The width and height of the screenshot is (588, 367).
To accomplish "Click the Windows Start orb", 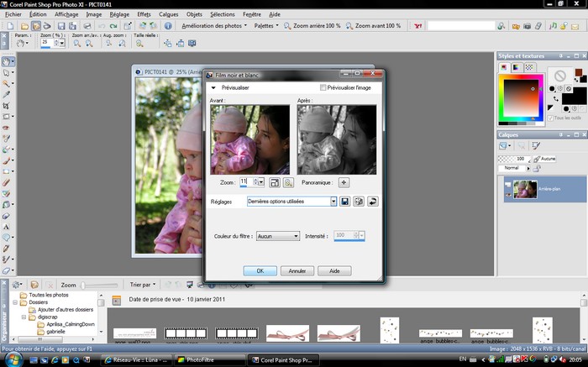I will pyautogui.click(x=13, y=359).
